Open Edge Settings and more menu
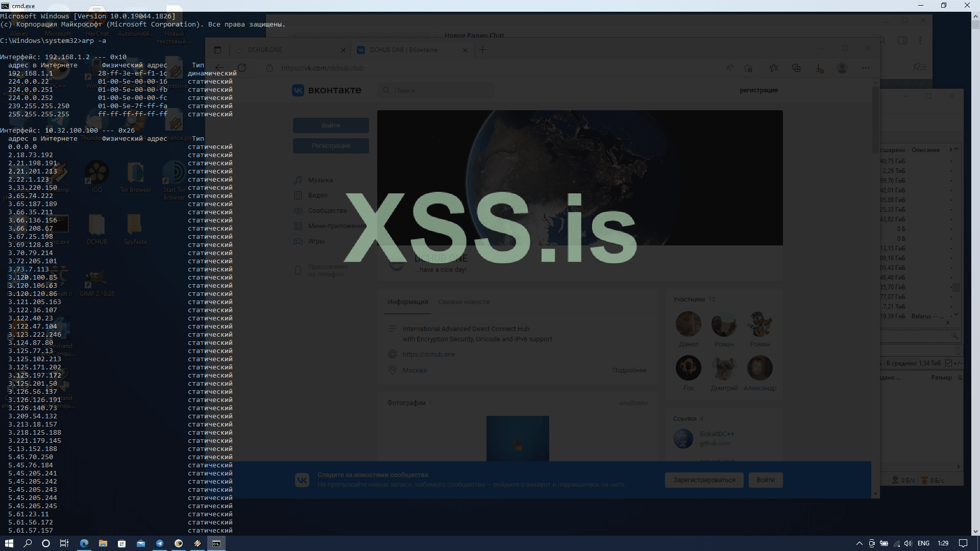980x551 pixels. 866,68
